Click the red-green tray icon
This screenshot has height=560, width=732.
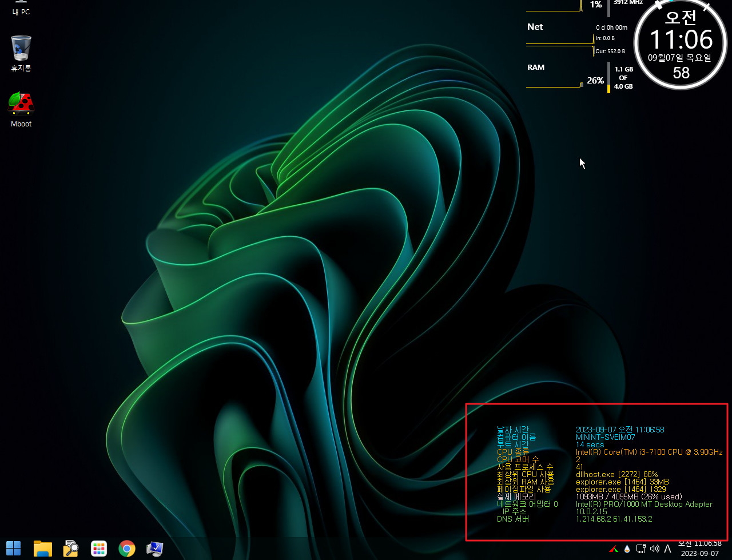[614, 549]
